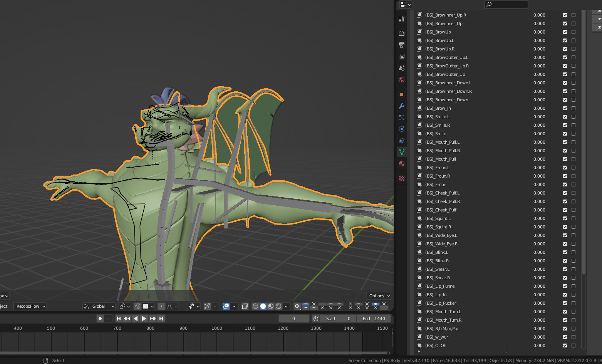Switch to Solid viewport shading

point(263,306)
